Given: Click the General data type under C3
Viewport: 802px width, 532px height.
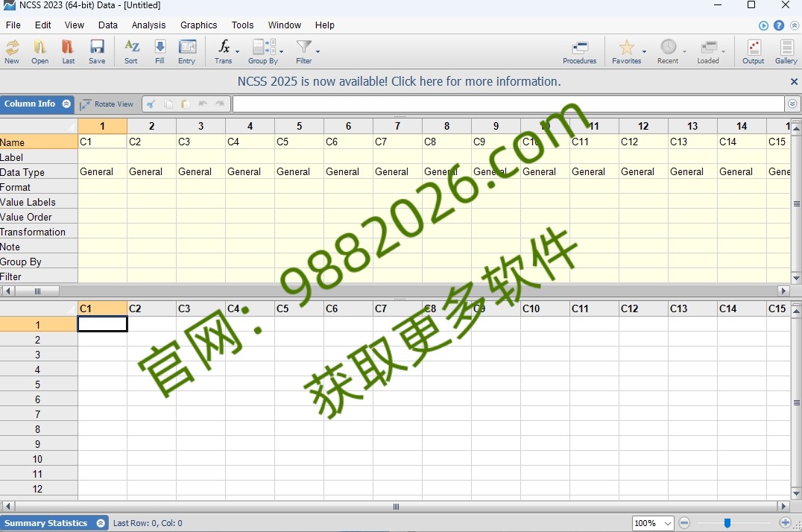Looking at the screenshot, I should tap(200, 172).
